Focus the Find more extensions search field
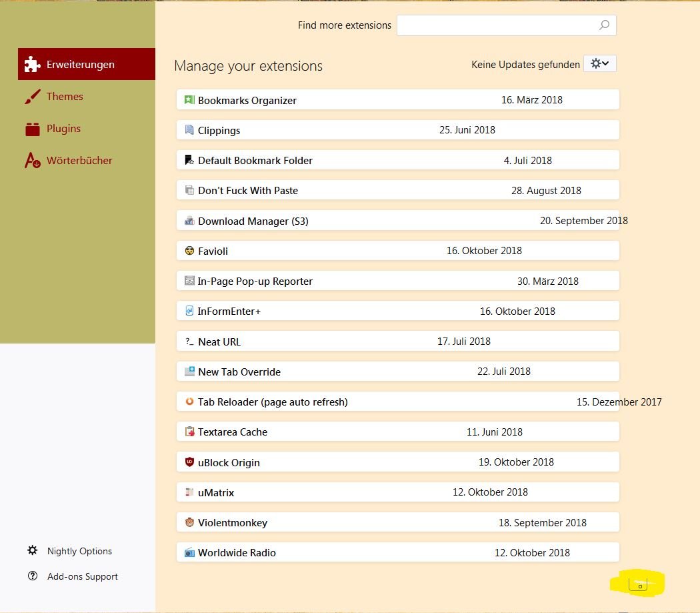 [506, 25]
